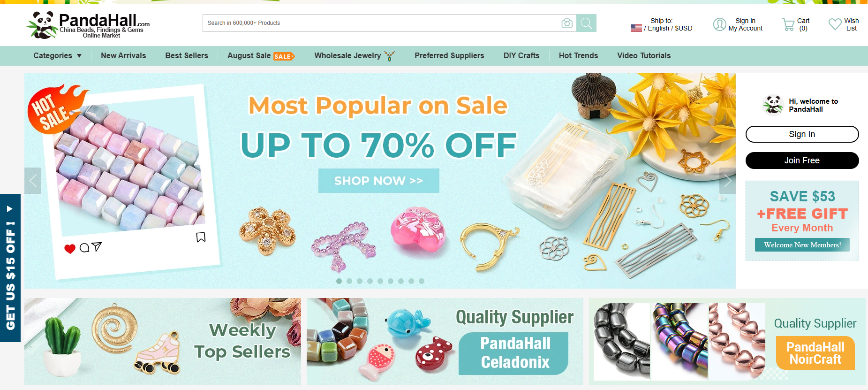Click the magnifier search button
This screenshot has width=868, height=390.
pos(586,23)
